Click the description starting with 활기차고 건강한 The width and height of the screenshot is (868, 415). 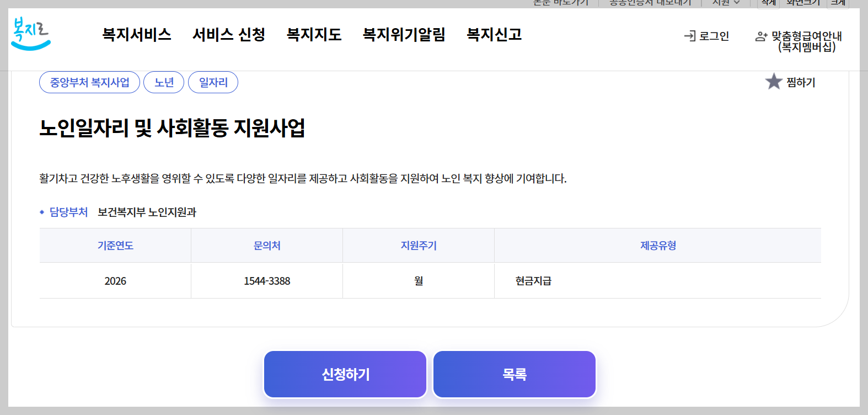tap(303, 178)
